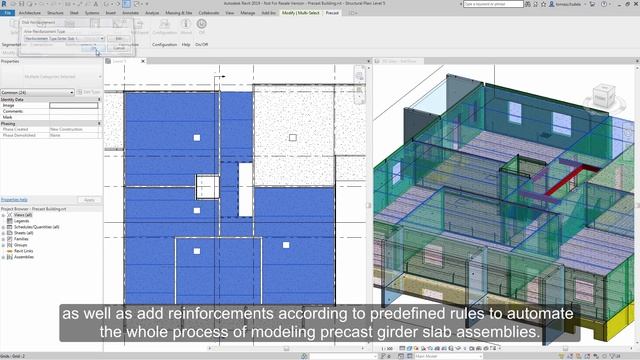Switch to the Precast ribbon tab
Image resolution: width=640 pixels, height=360 pixels.
tap(332, 13)
